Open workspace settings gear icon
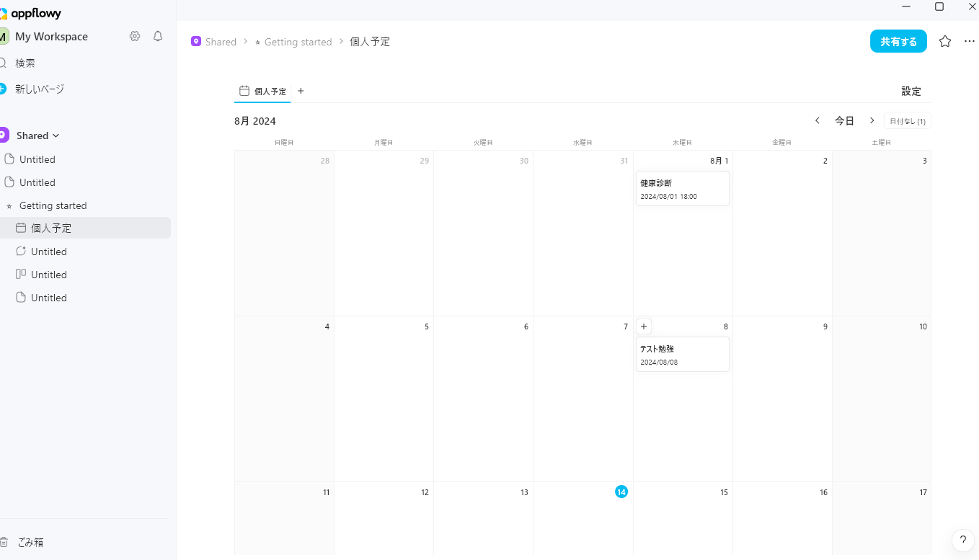 [135, 36]
